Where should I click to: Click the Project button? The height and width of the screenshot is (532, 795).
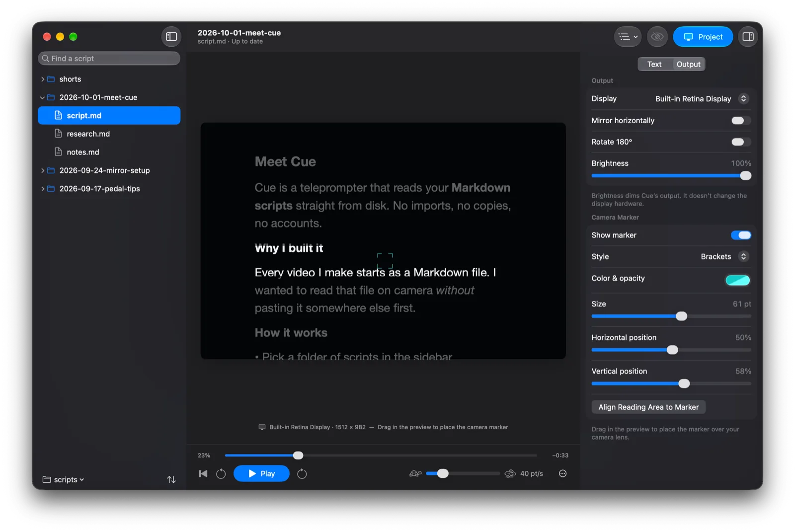tap(703, 37)
